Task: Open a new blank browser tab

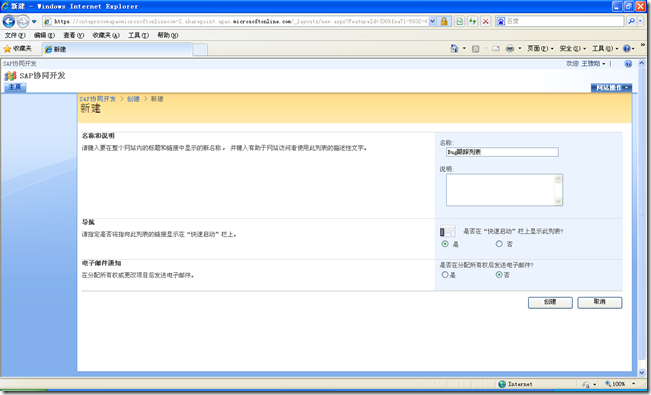Action: (x=200, y=50)
